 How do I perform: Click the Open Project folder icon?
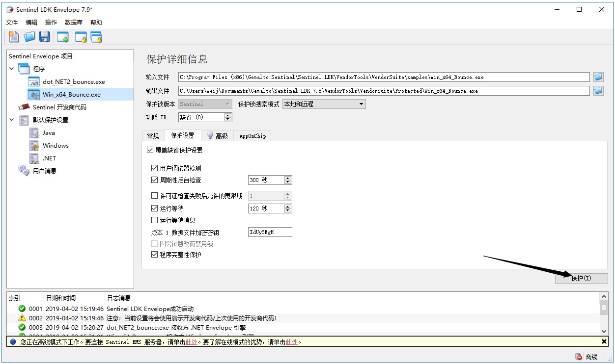tap(29, 37)
